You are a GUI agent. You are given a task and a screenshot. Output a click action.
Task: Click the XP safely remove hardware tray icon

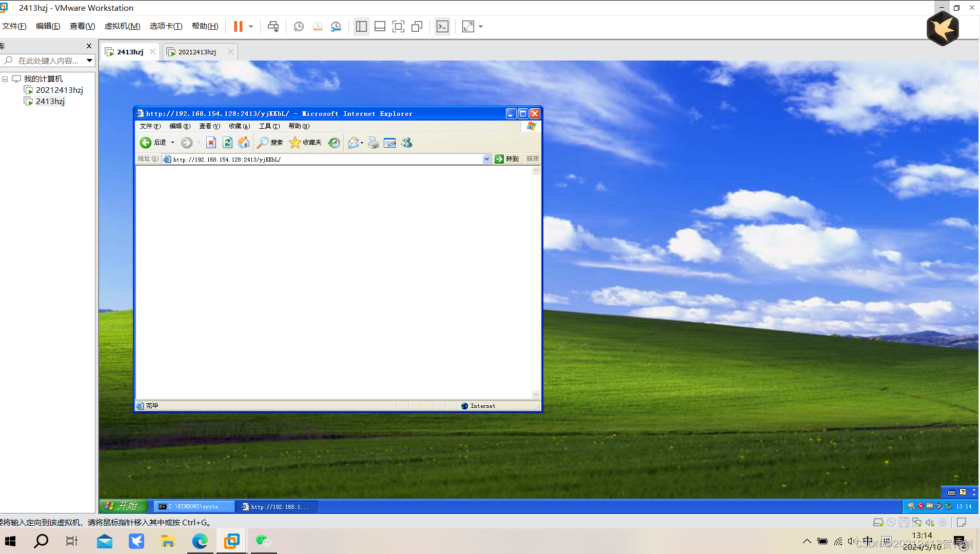tap(948, 506)
